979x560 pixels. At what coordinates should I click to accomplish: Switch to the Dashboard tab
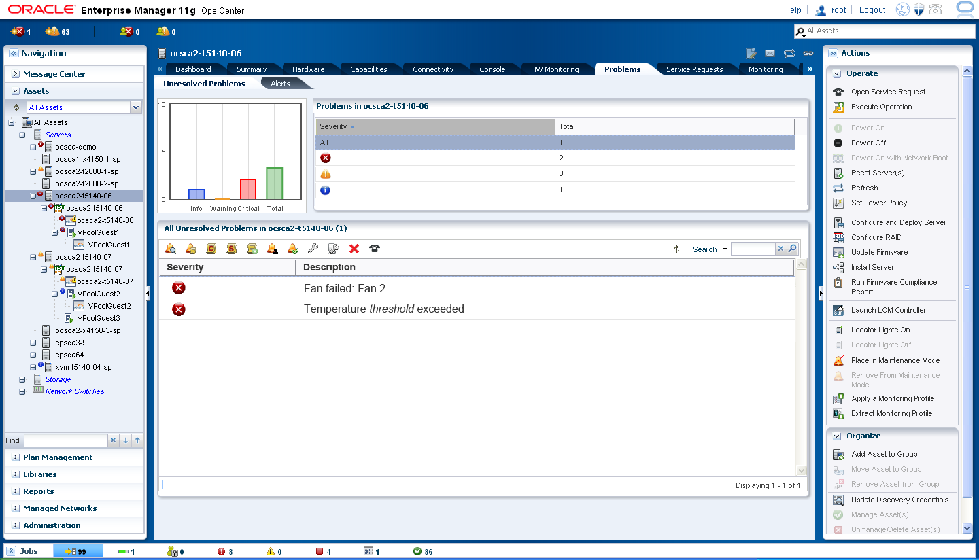[193, 69]
